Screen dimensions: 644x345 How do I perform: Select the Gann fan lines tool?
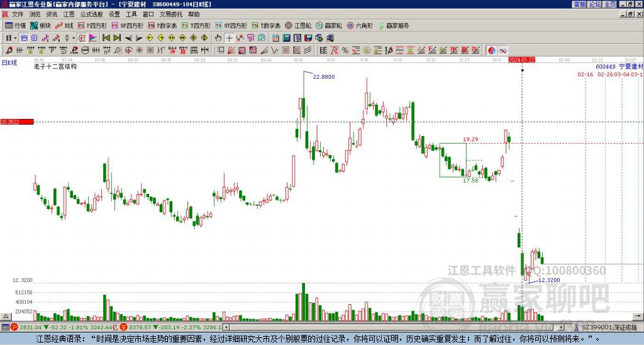(x=231, y=50)
